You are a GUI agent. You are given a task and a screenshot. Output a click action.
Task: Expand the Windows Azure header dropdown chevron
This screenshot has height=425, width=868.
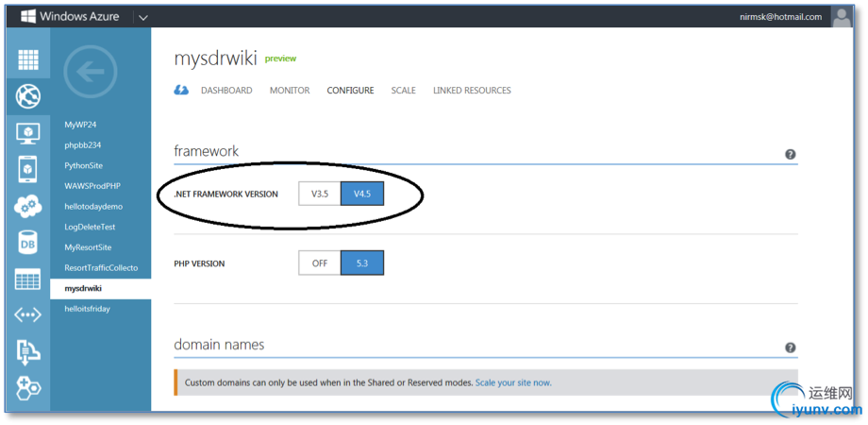click(143, 17)
